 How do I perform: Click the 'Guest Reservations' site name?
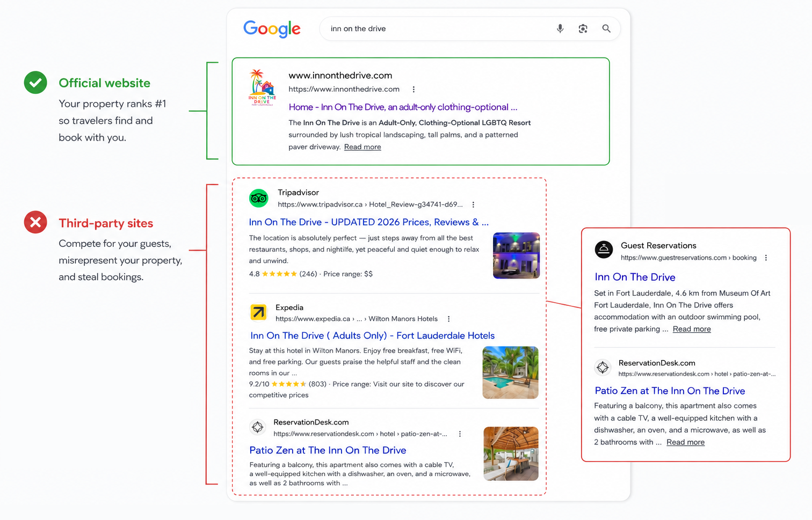point(658,245)
